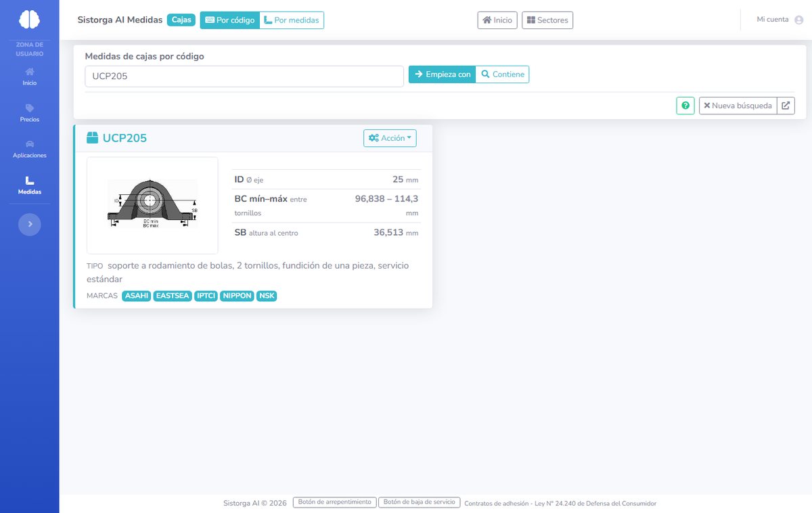The height and width of the screenshot is (513, 812).
Task: Focus the code search field containing UCP205
Action: tap(244, 76)
